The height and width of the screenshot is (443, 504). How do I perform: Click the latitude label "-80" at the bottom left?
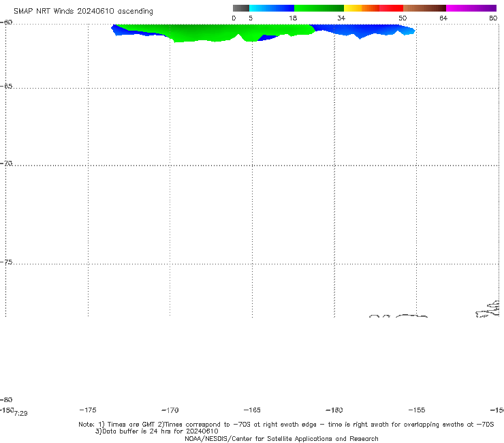pyautogui.click(x=6, y=399)
